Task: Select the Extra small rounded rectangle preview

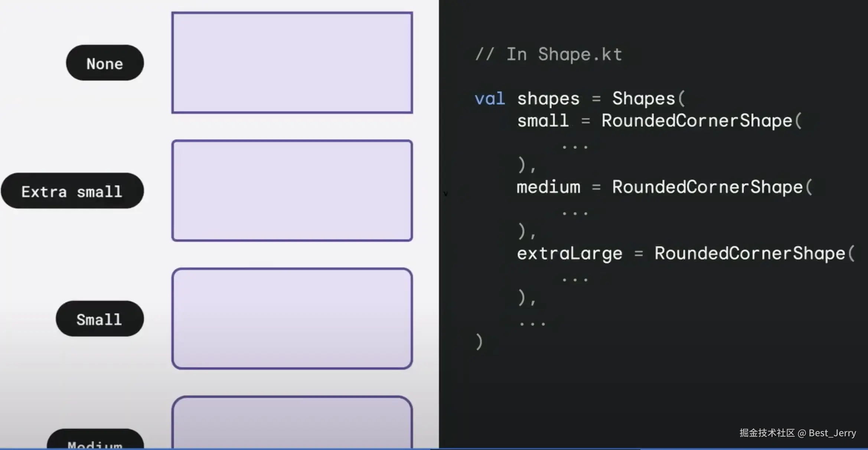Action: [x=292, y=190]
